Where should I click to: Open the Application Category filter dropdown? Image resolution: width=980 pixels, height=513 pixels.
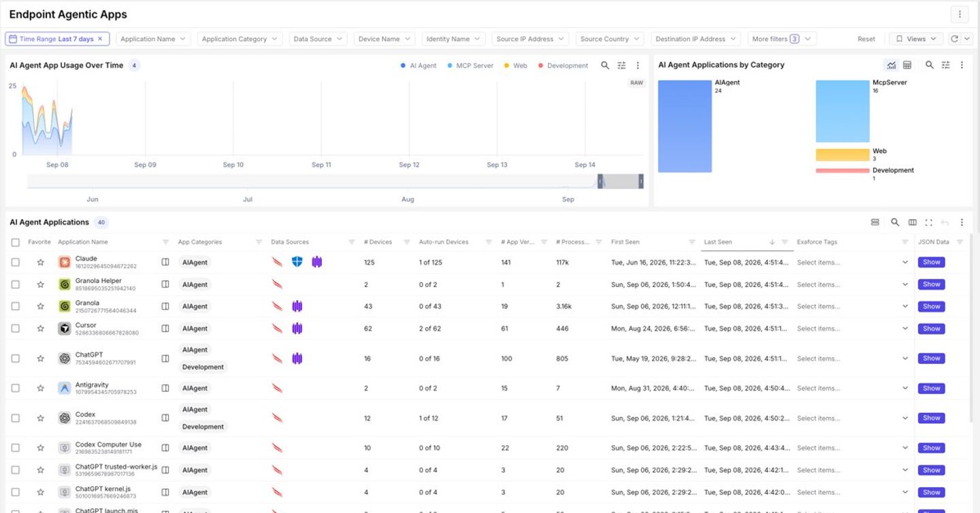(240, 39)
